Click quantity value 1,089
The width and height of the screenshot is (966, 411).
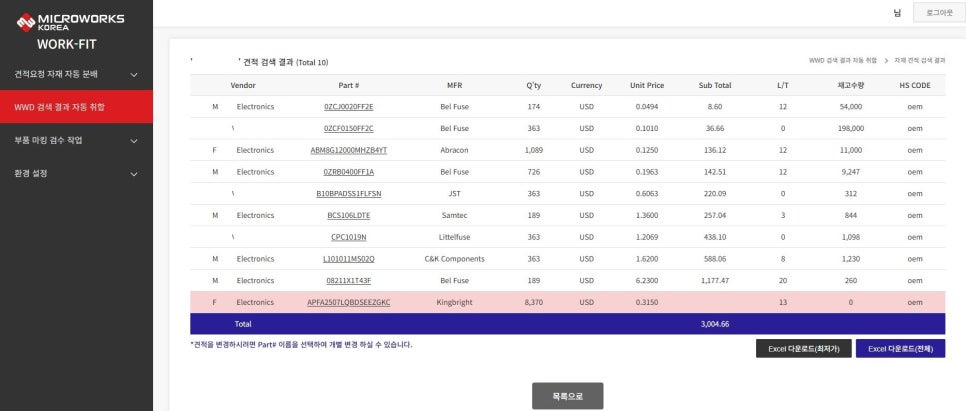(x=534, y=150)
